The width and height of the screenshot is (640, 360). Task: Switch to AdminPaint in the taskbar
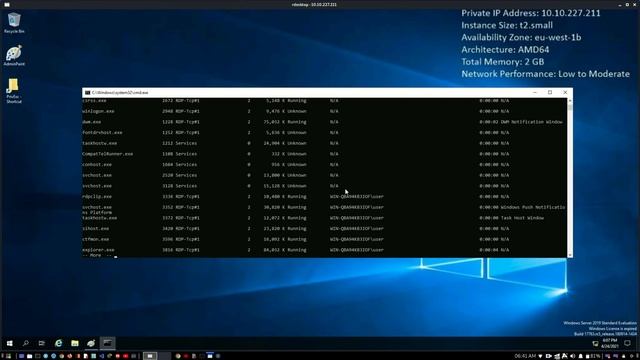(x=91, y=343)
